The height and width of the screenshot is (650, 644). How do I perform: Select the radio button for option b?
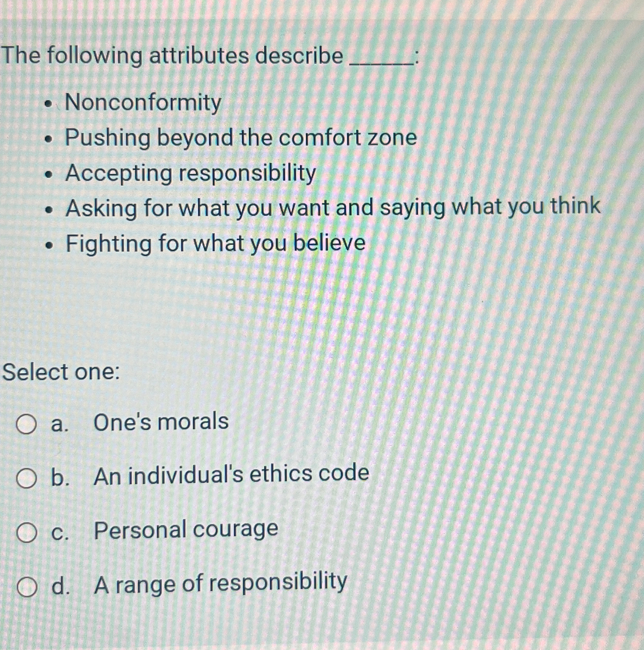(x=26, y=479)
